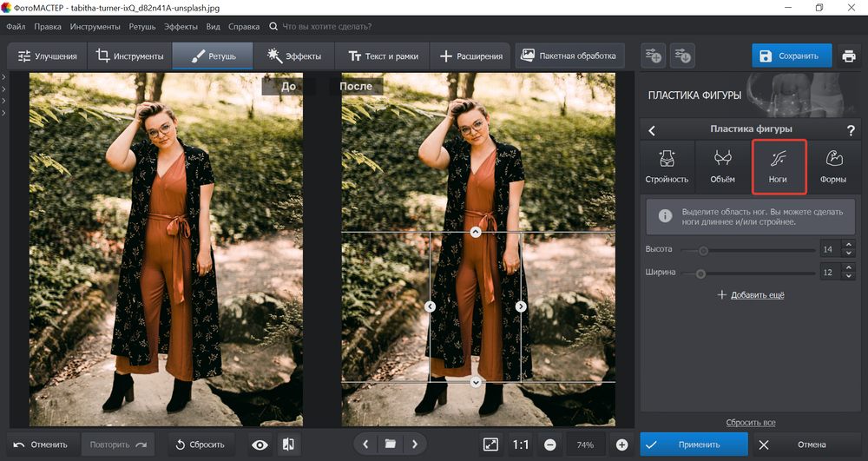868x461 pixels.
Task: Open the Инструменты menu in menu bar
Action: [x=95, y=27]
